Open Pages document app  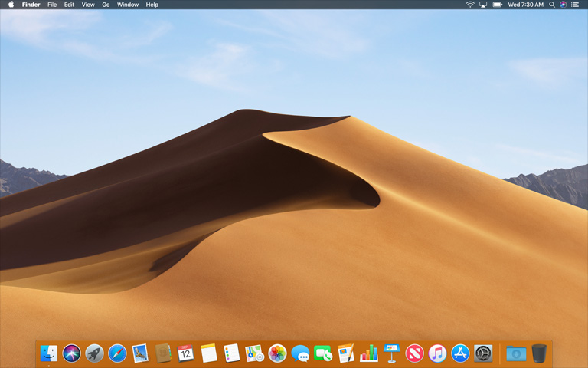(x=346, y=353)
